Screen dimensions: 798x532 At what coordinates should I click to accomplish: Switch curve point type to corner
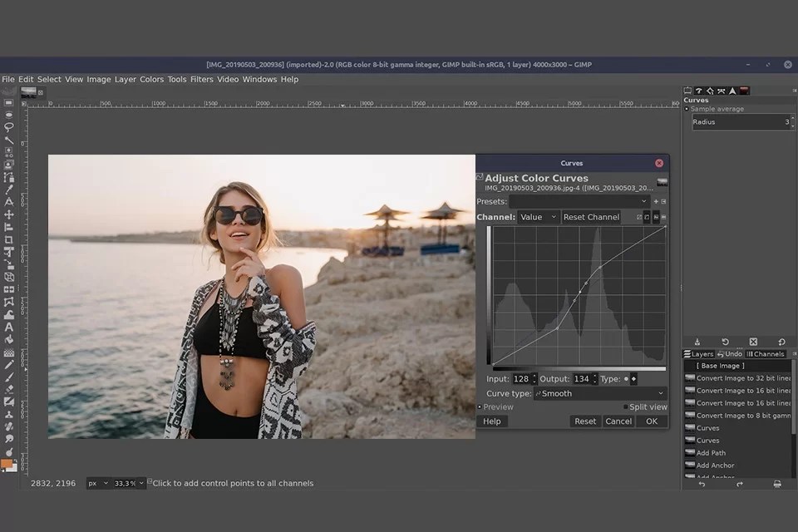tap(633, 379)
